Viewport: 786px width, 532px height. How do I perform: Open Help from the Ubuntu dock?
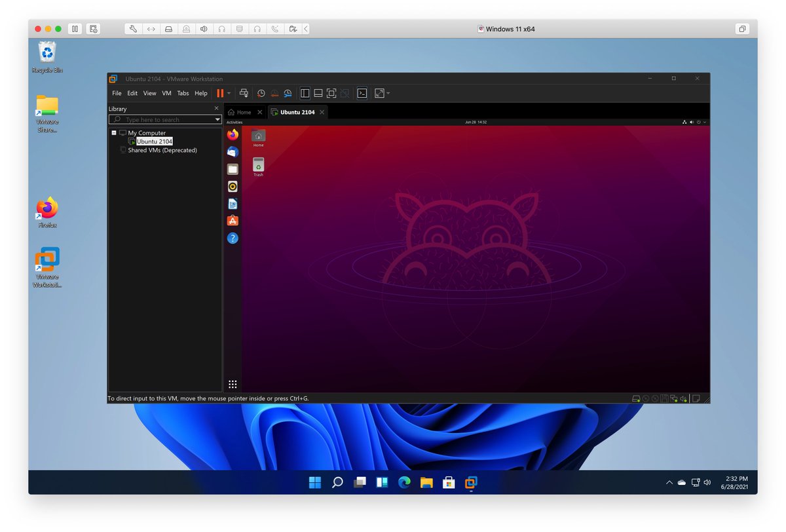click(x=233, y=238)
